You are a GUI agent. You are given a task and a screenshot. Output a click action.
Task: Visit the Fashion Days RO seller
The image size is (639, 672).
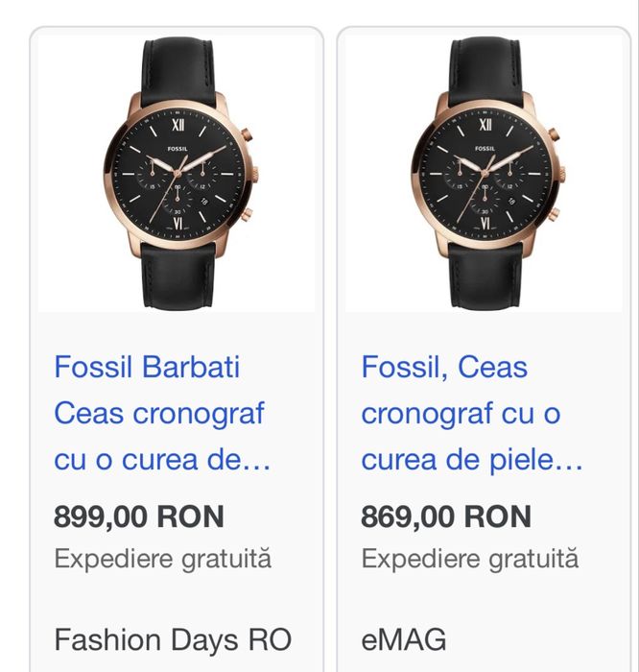[x=173, y=638]
